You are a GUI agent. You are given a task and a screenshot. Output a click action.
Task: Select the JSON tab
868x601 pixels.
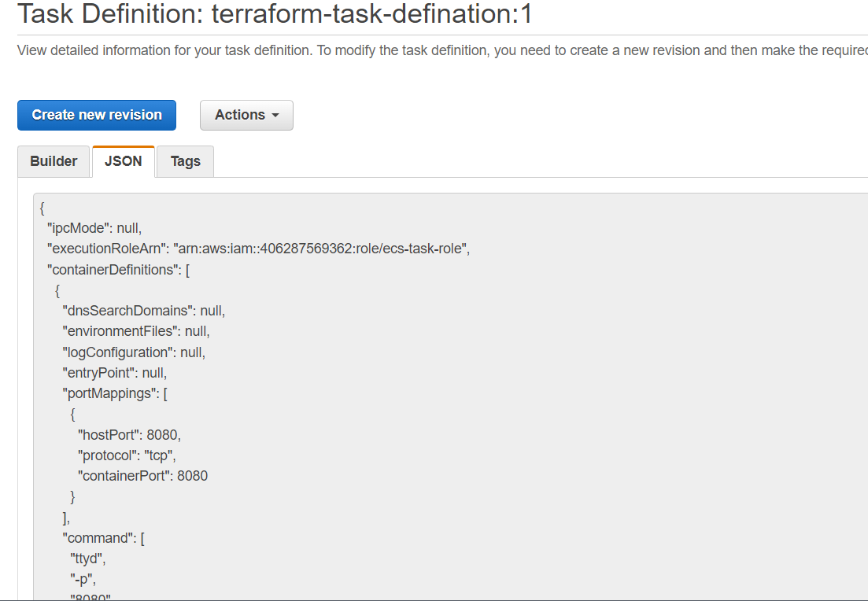click(124, 161)
